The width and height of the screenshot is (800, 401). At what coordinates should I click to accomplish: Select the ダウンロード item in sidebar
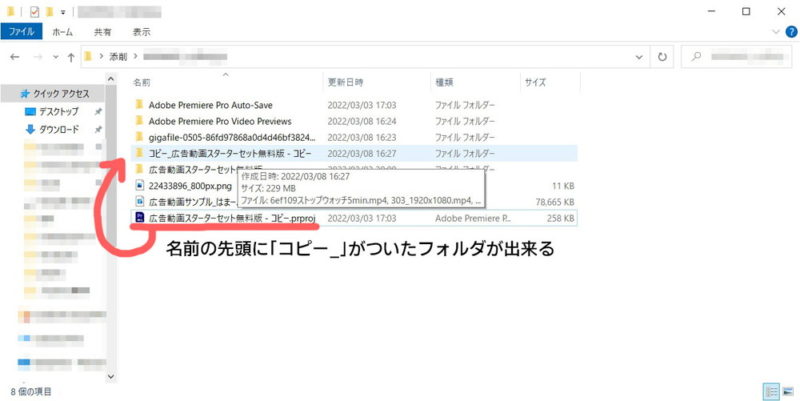pyautogui.click(x=59, y=129)
